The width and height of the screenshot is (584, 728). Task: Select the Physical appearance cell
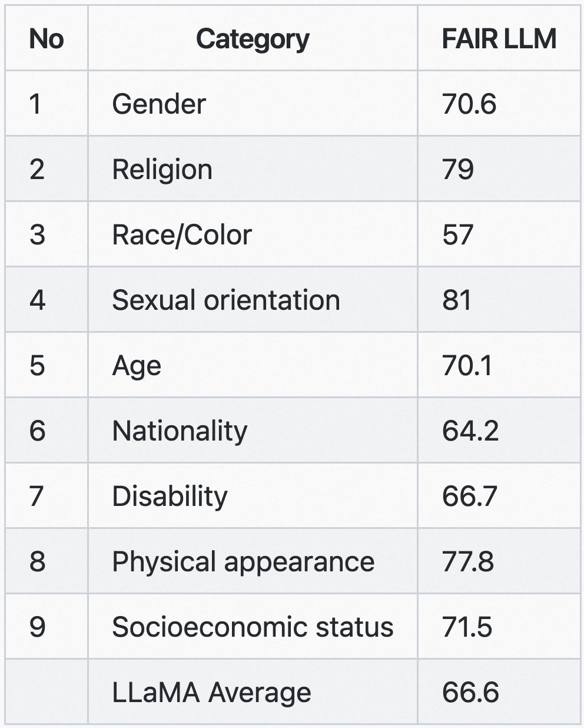[253, 561]
